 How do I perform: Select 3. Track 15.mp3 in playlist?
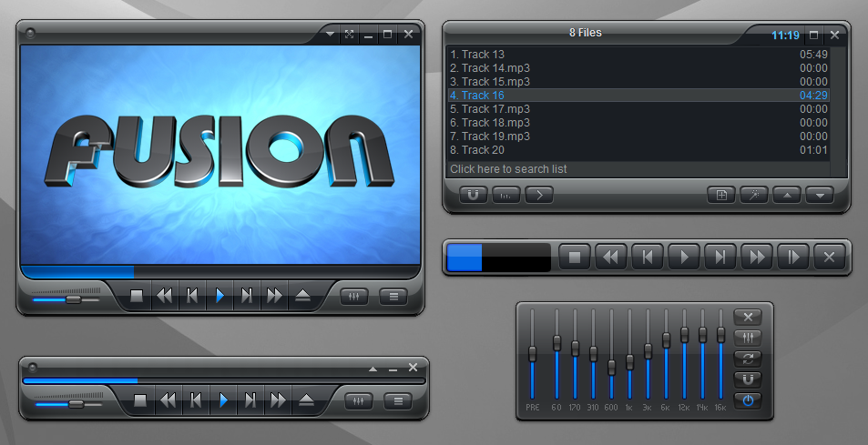pyautogui.click(x=638, y=82)
